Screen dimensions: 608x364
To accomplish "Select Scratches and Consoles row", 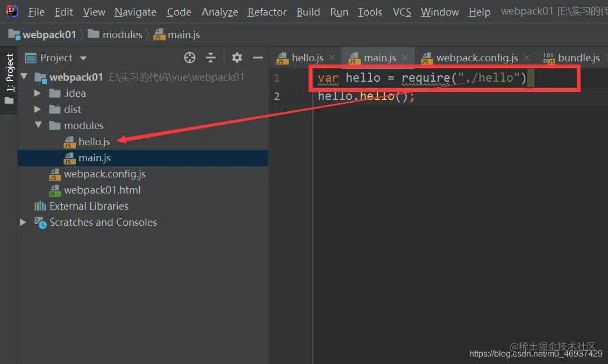I will [143, 222].
